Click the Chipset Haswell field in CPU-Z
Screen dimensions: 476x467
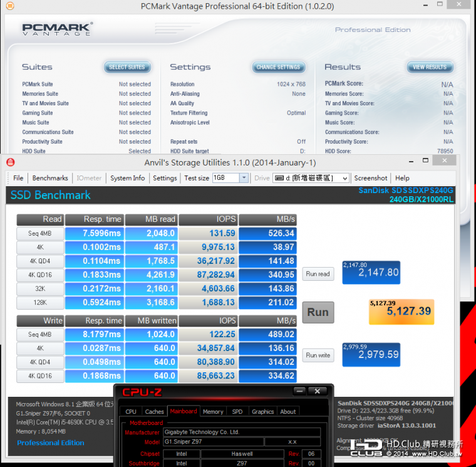click(x=242, y=454)
